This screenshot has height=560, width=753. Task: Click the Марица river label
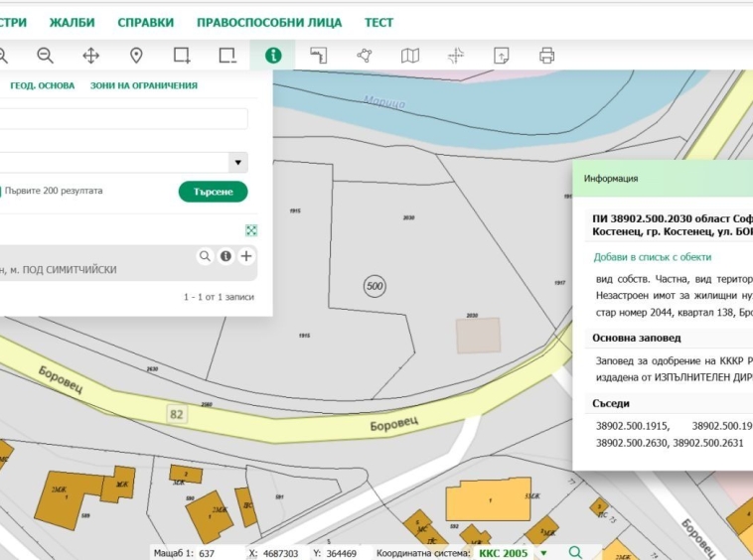384,101
